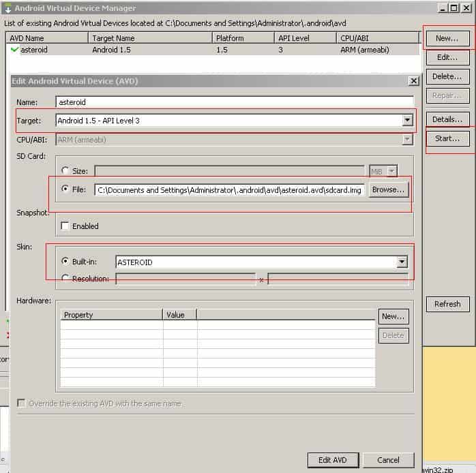Click the green checkmark beside asteroid AVD
Screen dimensions: 476x473
(x=14, y=50)
